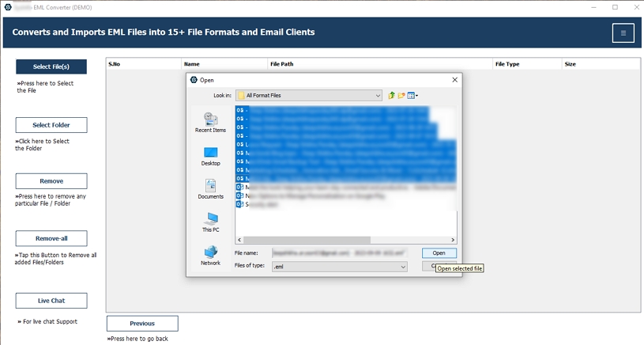Jump to the Desktop location
The width and height of the screenshot is (644, 345).
coord(210,156)
